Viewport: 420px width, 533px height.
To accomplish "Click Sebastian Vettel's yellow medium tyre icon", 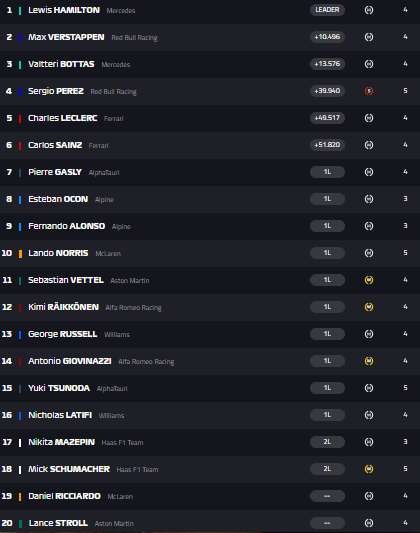I will (369, 280).
